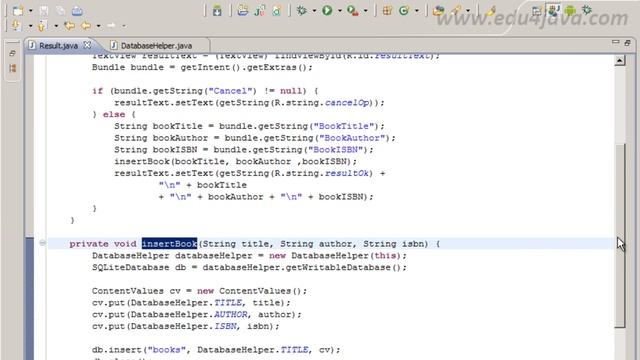
Task: Click DatabaseHelper.AUTHOR constant in cv.put
Action: pyautogui.click(x=189, y=315)
